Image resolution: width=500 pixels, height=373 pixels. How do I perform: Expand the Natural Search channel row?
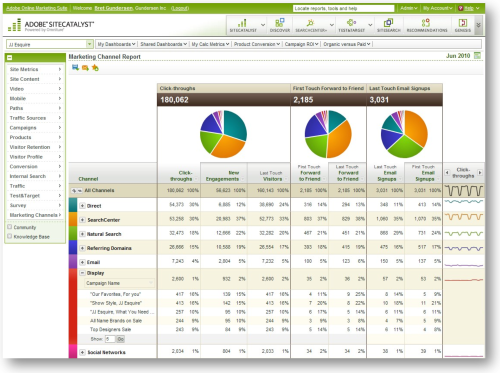click(x=82, y=234)
